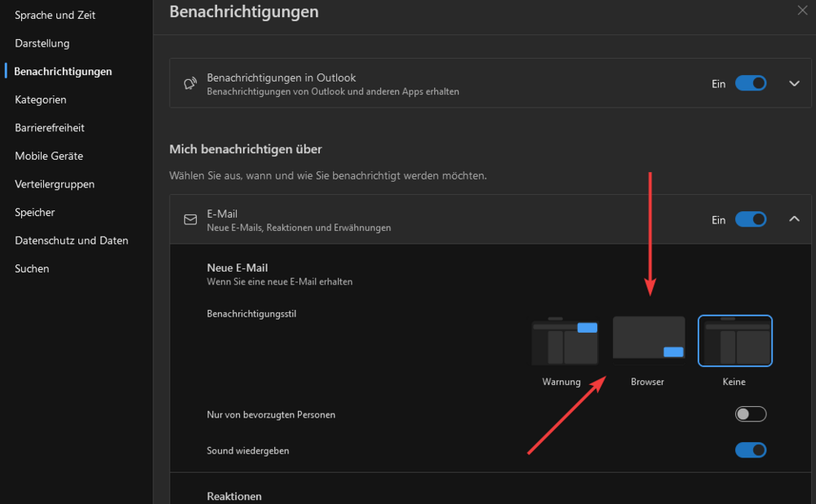
Task: Open Mobile Geräte settings
Action: click(x=49, y=156)
